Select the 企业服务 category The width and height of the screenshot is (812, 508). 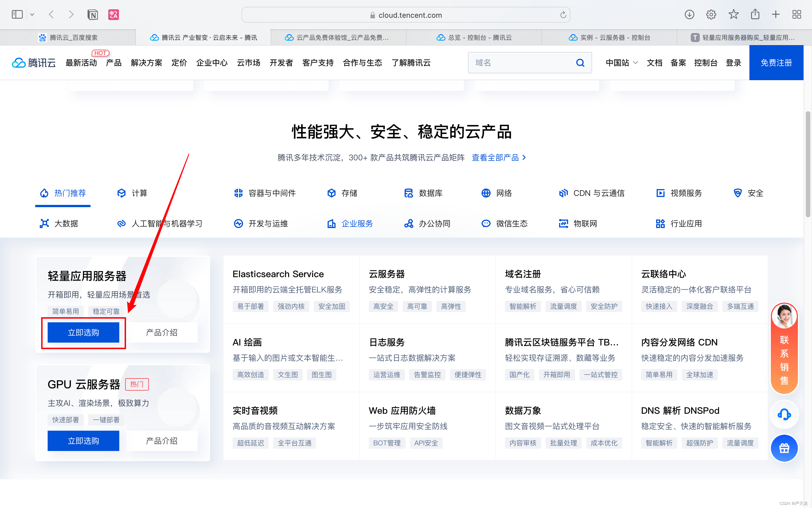(350, 224)
